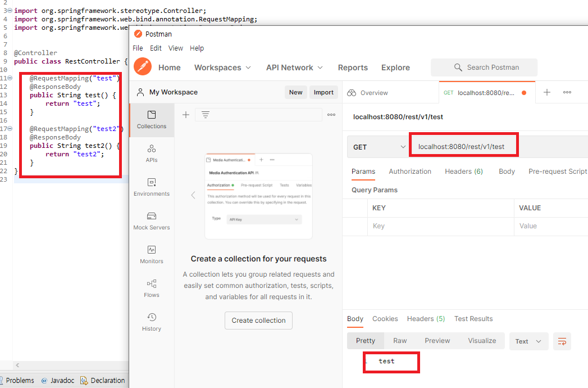The width and height of the screenshot is (588, 388).
Task: Select the Params request tab
Action: point(363,172)
